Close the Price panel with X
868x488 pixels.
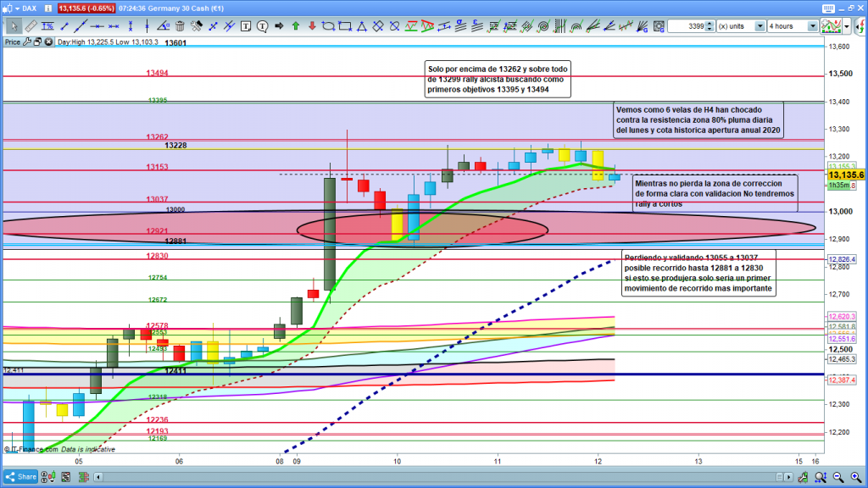click(49, 41)
